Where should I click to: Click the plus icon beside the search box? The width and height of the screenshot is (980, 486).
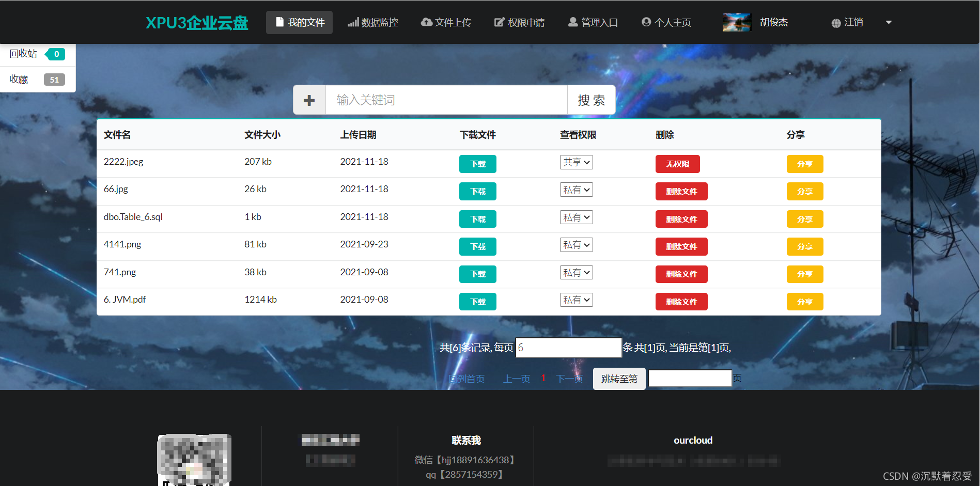[x=309, y=100]
